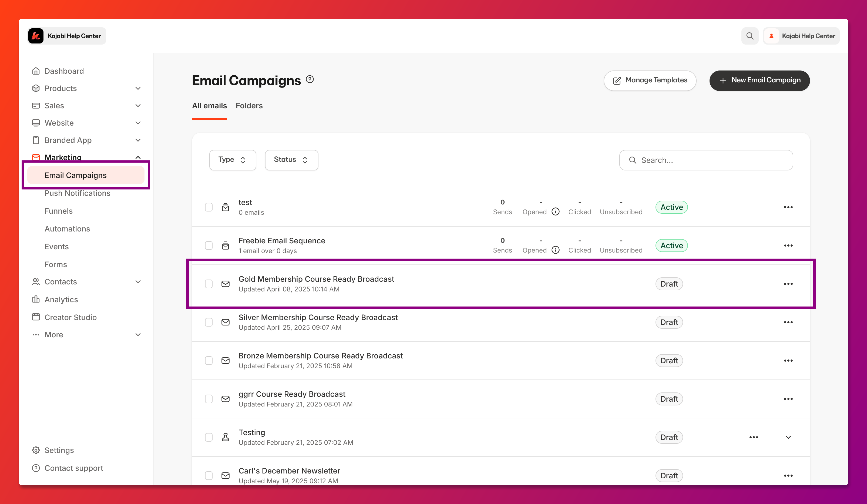867x504 pixels.
Task: Open three-dot menu for Gold Membership broadcast
Action: tap(788, 284)
